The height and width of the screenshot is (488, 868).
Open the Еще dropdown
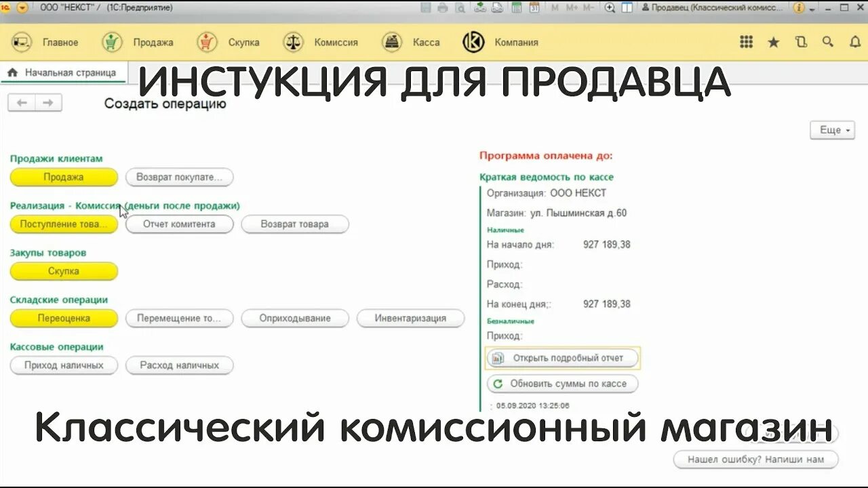pos(832,130)
